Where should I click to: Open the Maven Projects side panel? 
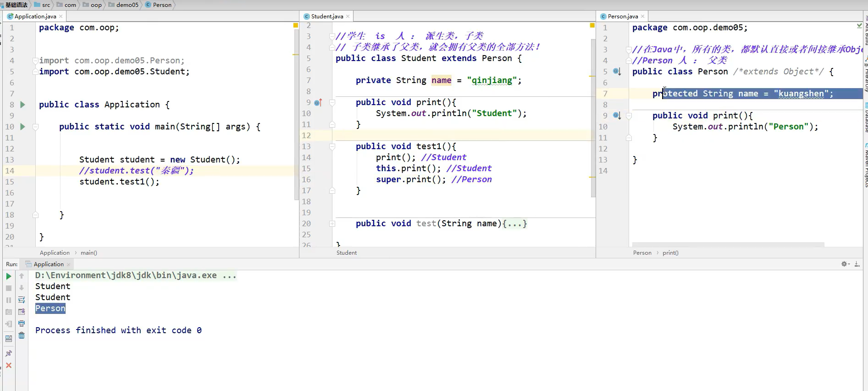point(866,165)
